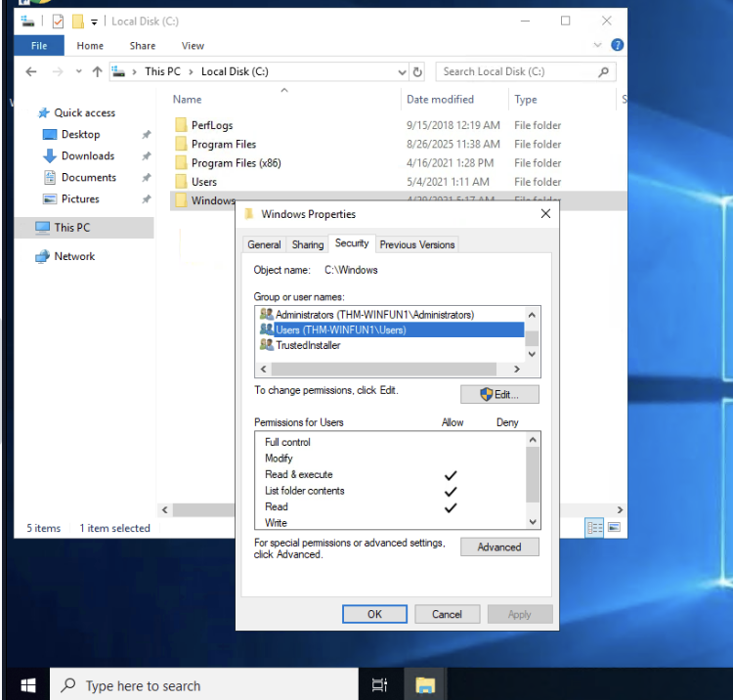Open the Recent locations dropdown arrow

(78, 71)
